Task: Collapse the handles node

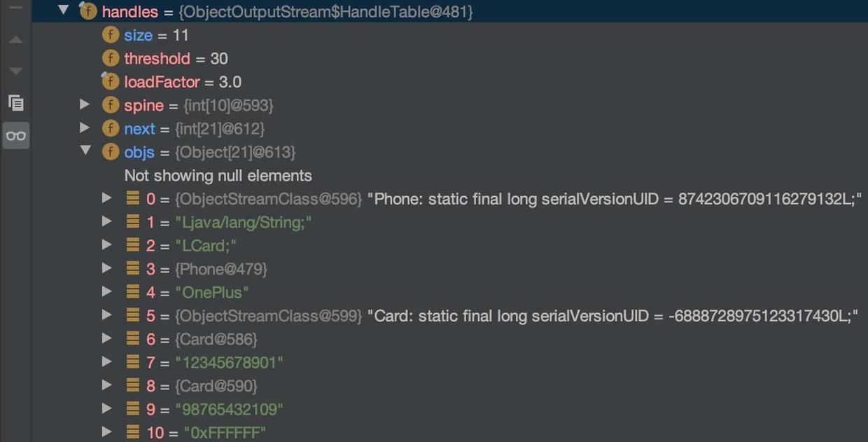Action: [64, 11]
